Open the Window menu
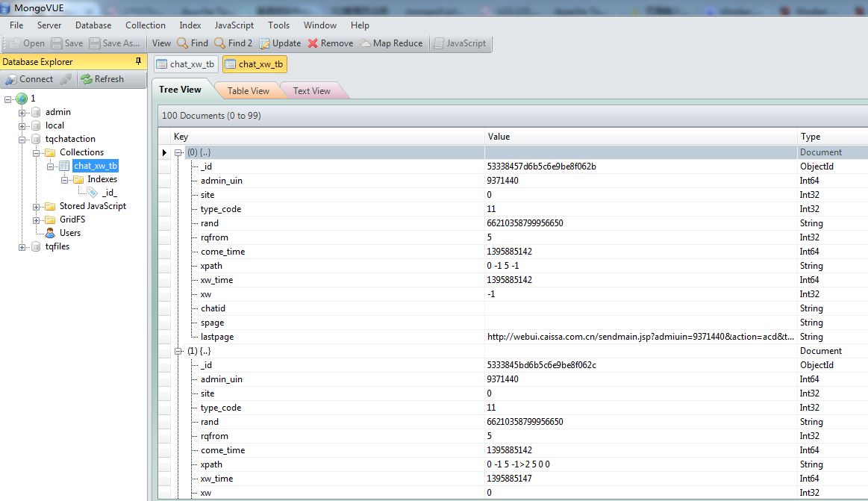The width and height of the screenshot is (868, 501). click(x=320, y=25)
